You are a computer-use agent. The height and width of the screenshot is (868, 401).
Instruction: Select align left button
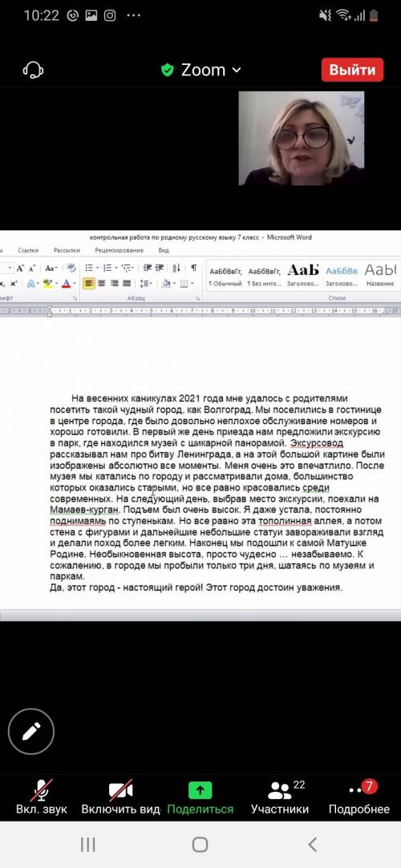point(88,284)
